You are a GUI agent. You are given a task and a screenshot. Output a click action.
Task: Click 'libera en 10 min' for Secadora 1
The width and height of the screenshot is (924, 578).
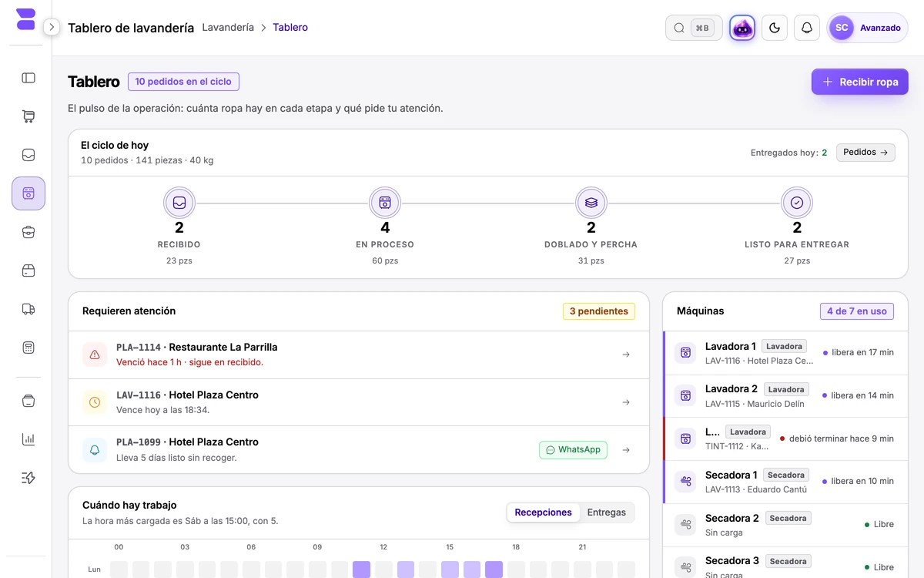click(x=862, y=481)
